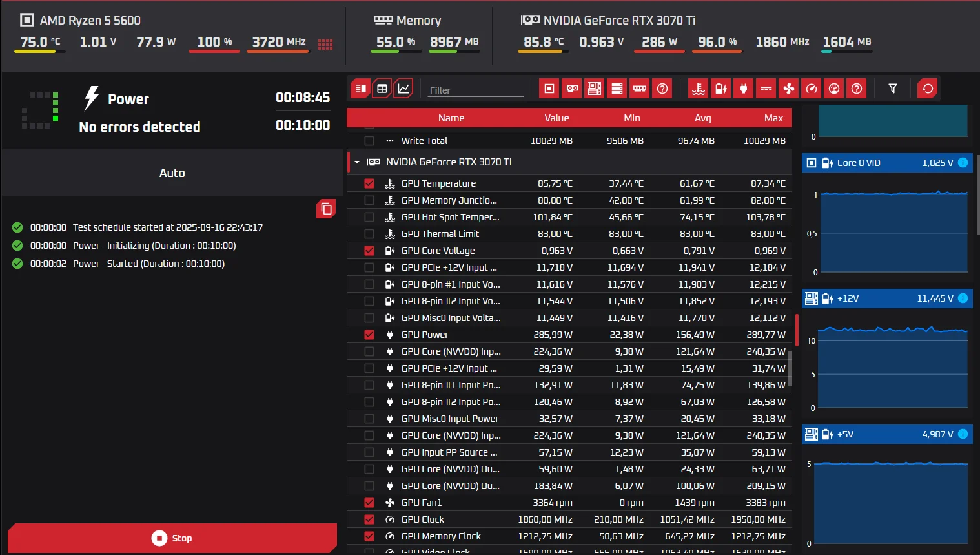Toggle the temperature sensor type filter
The width and height of the screenshot is (980, 555).
(x=699, y=89)
